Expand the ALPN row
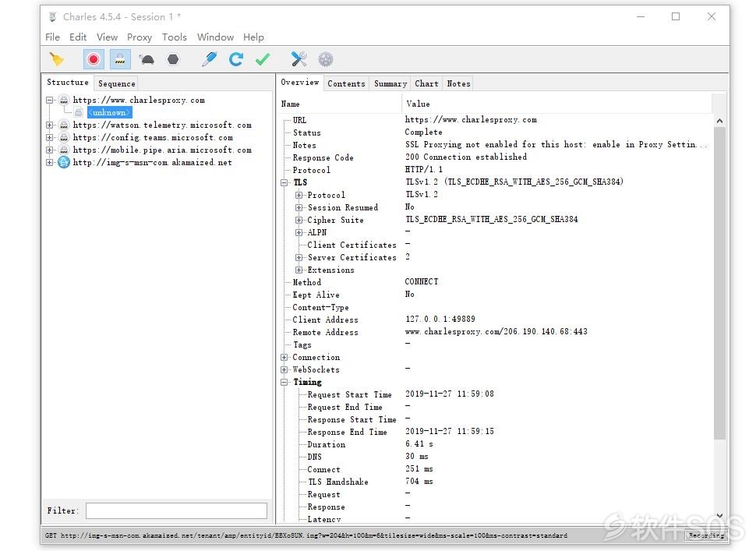 point(299,232)
